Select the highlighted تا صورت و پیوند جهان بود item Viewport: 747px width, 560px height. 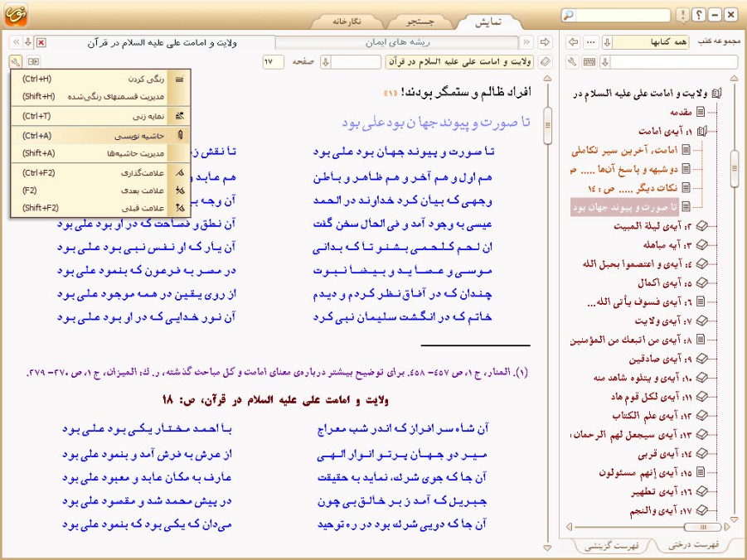(624, 207)
